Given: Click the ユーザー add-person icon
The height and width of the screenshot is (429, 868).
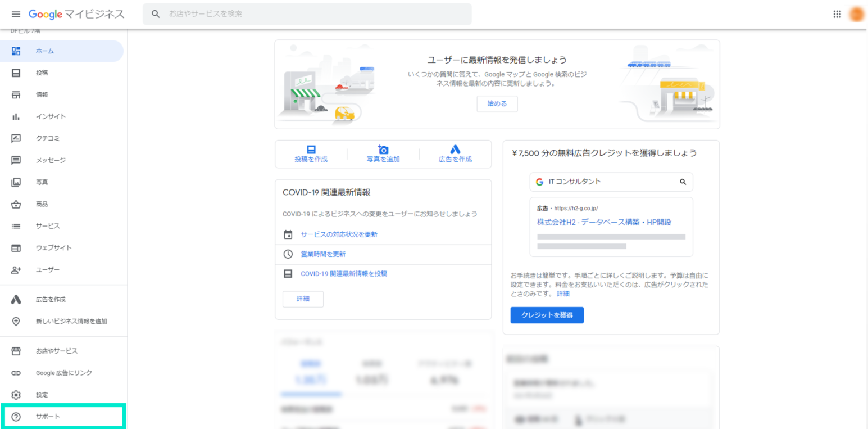Looking at the screenshot, I should click(16, 270).
